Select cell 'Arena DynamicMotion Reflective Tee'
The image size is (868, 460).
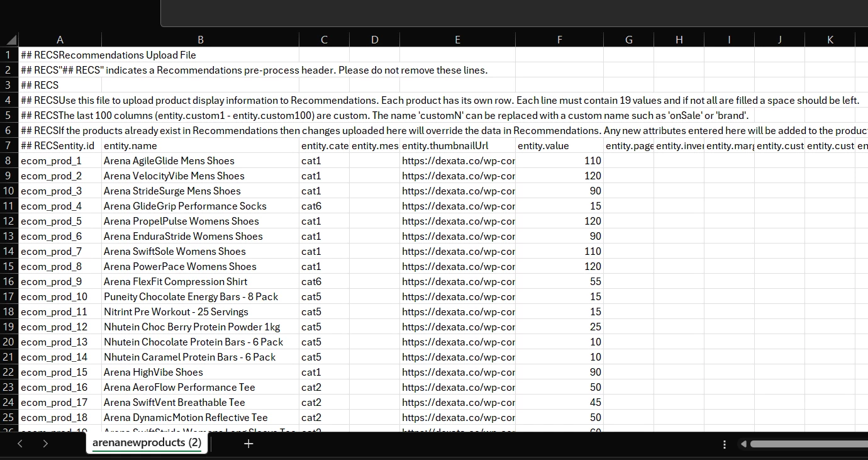point(200,417)
